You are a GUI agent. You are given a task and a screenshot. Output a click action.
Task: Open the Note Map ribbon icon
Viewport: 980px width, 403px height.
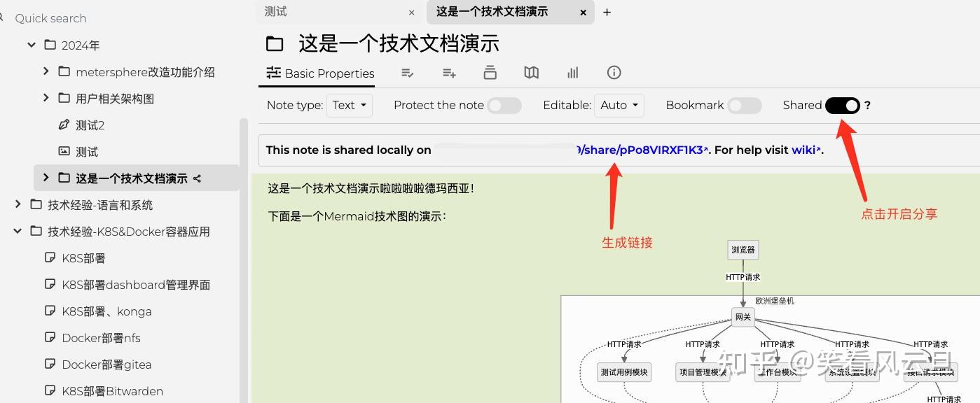tap(531, 72)
